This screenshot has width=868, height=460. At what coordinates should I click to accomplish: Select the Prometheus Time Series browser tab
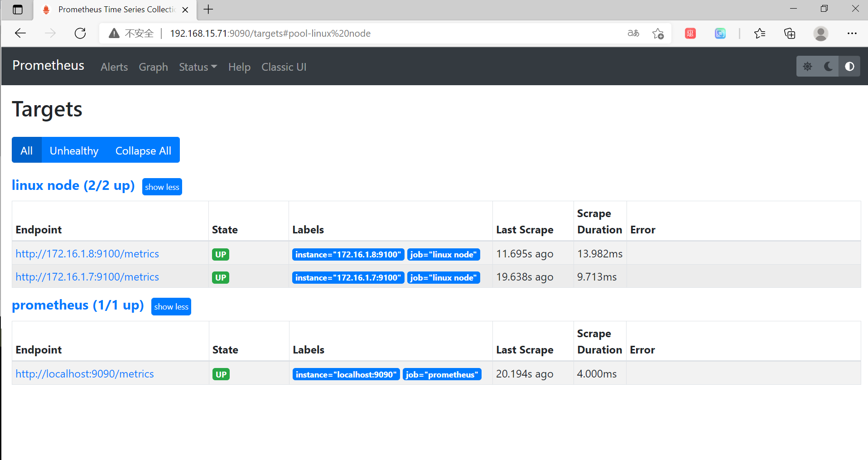[116, 10]
